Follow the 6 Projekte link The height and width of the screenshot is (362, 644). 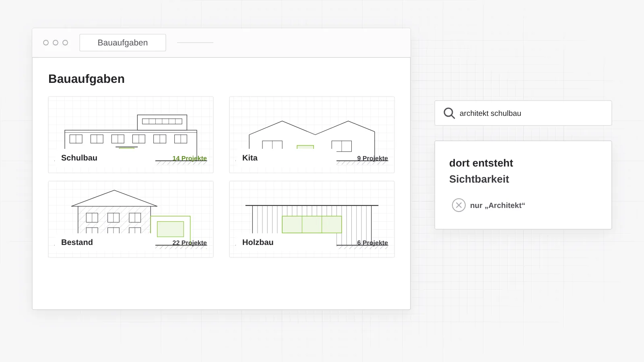pyautogui.click(x=372, y=243)
